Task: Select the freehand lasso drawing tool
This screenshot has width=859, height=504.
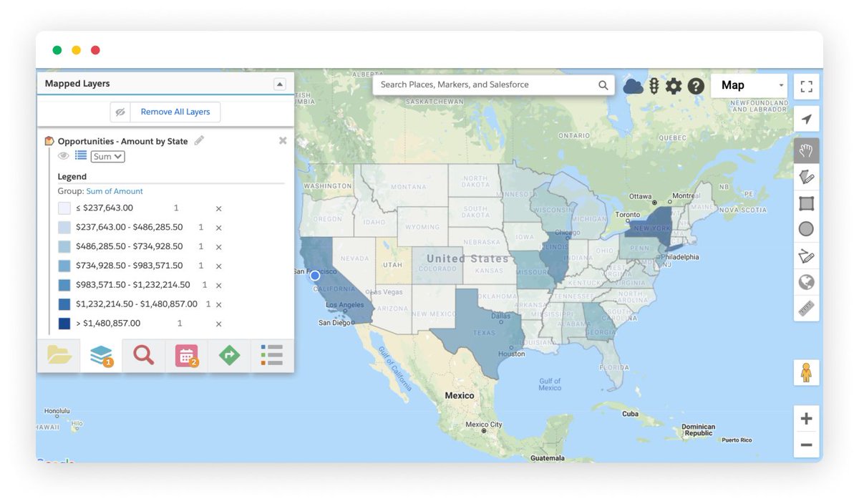Action: [x=806, y=176]
